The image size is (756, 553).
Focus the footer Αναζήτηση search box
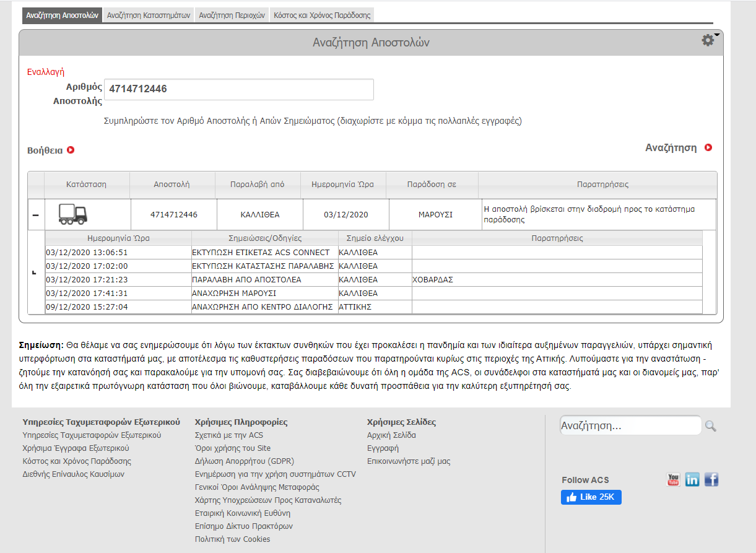tap(630, 426)
